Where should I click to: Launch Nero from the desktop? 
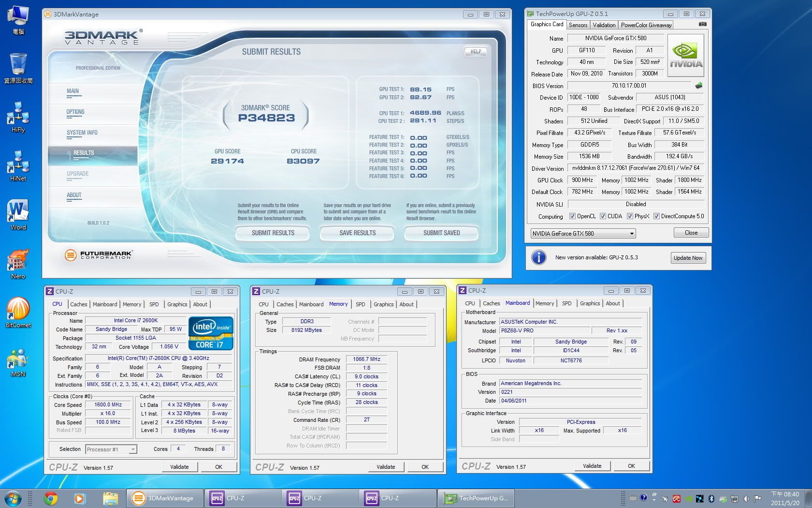pos(18,264)
